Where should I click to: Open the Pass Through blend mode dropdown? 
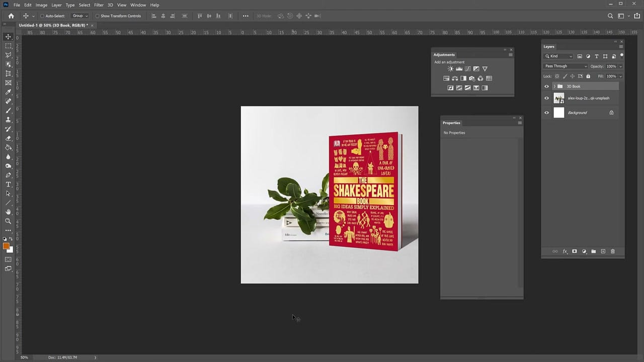[565, 66]
